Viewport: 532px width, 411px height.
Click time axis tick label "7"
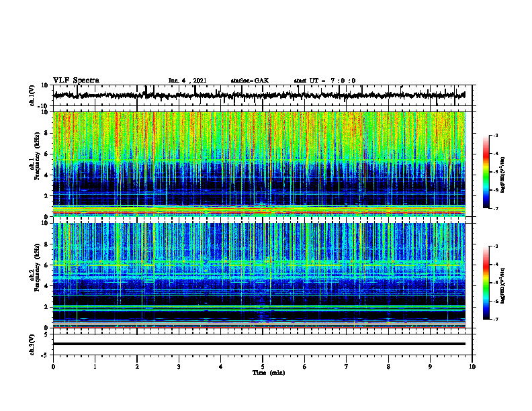tap(347, 367)
